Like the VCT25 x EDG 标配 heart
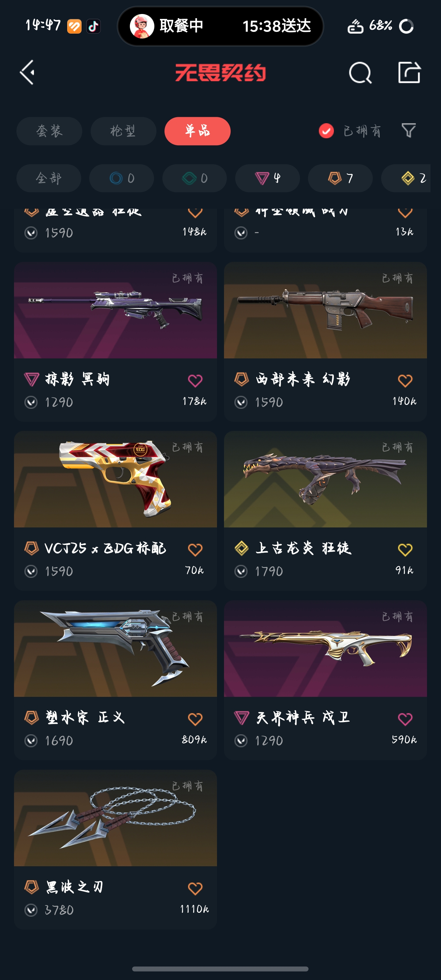441x980 pixels. 195,550
